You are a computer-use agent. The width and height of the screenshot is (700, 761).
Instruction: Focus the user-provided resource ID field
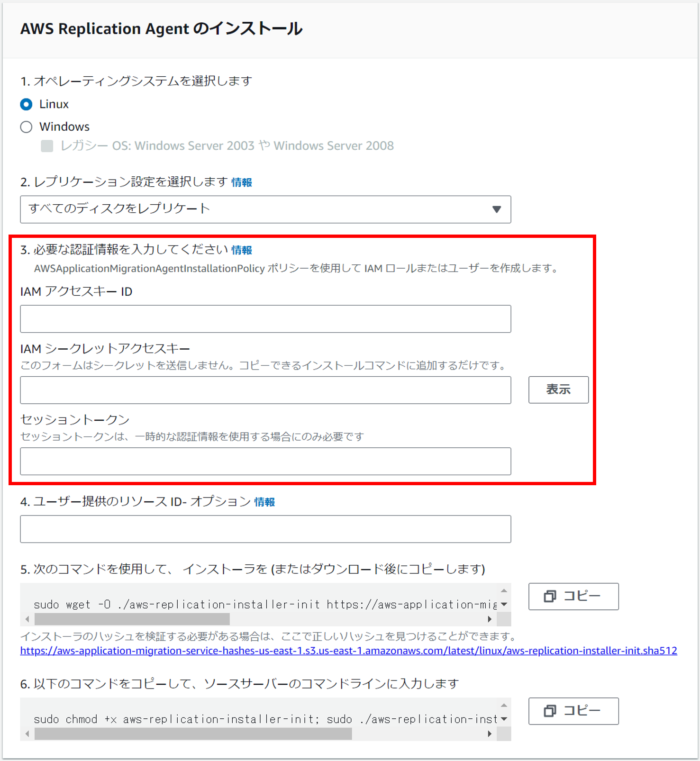tap(265, 529)
